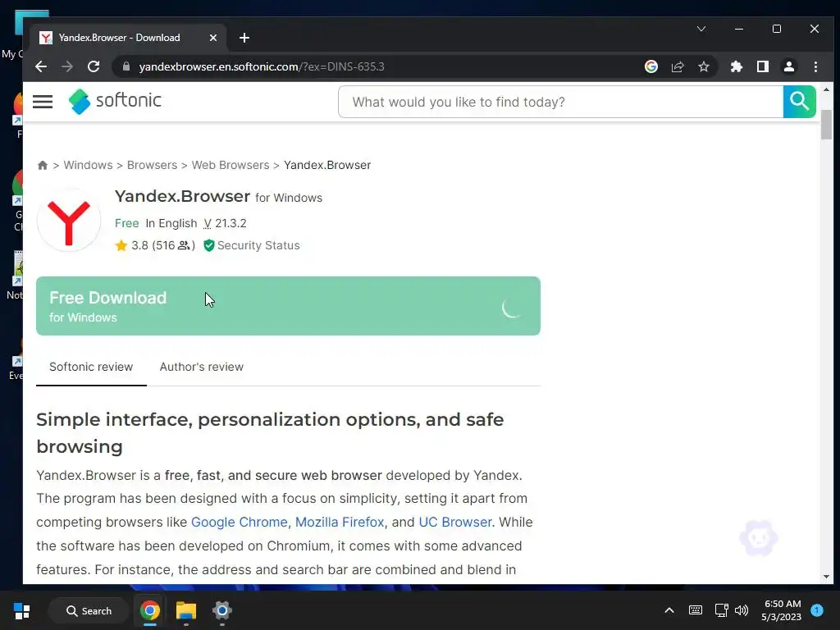Click the teal search magnifier button
Image resolution: width=840 pixels, height=630 pixels.
click(x=799, y=101)
